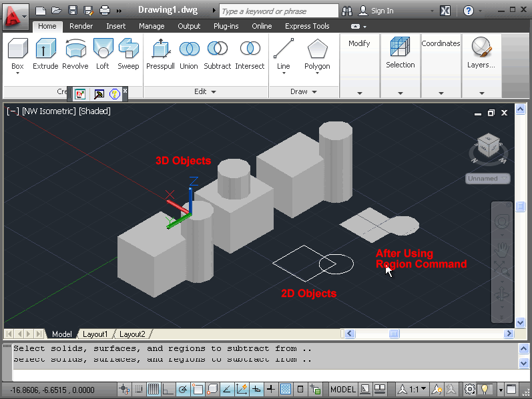Run the Union boolean tool

click(189, 54)
